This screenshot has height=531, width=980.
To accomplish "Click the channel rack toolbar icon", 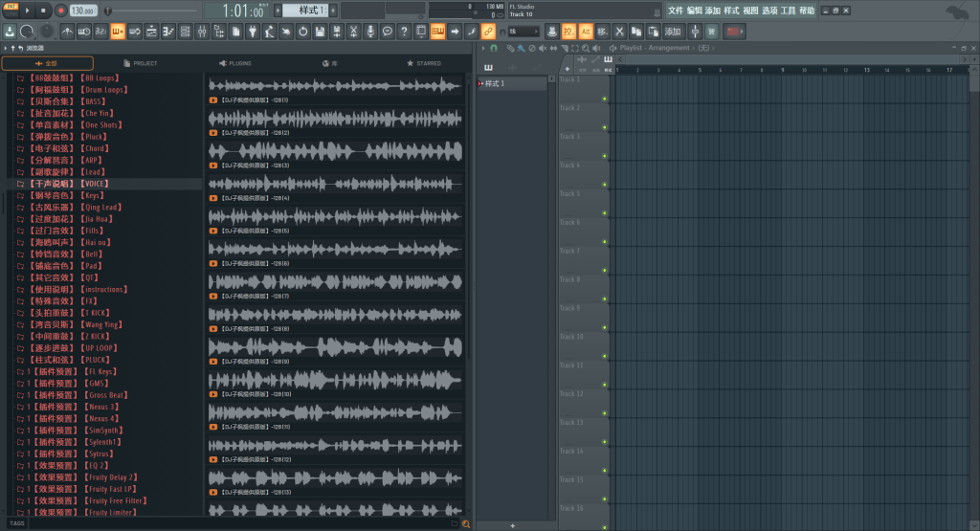I will click(185, 32).
